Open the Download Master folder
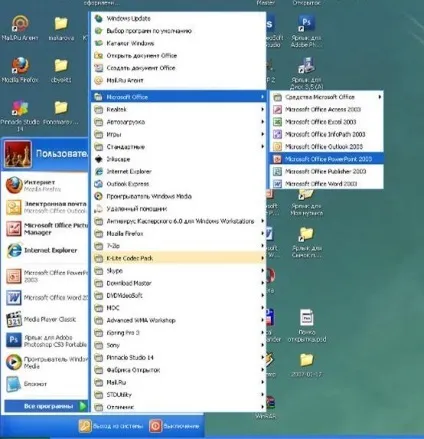This screenshot has height=439, width=424. click(x=179, y=283)
